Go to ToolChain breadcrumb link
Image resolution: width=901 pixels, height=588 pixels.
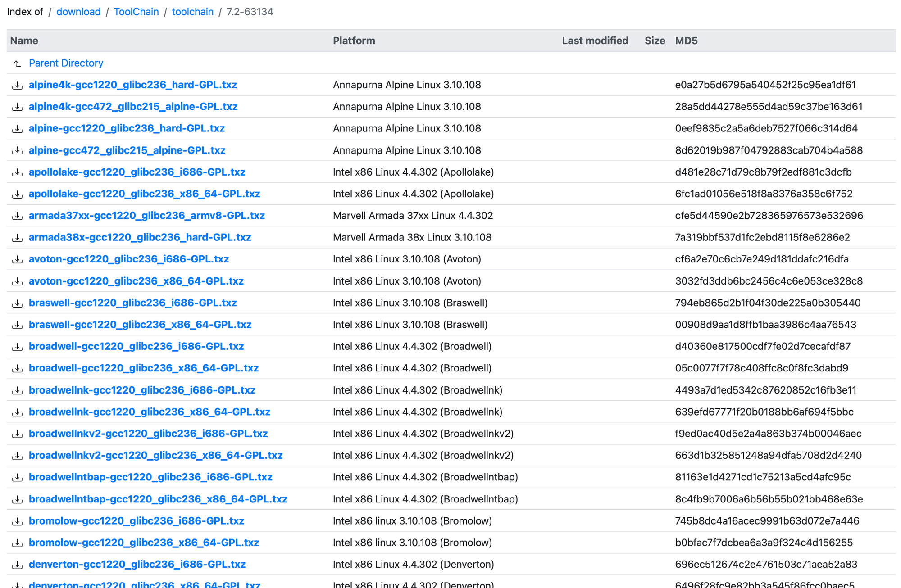pos(136,12)
